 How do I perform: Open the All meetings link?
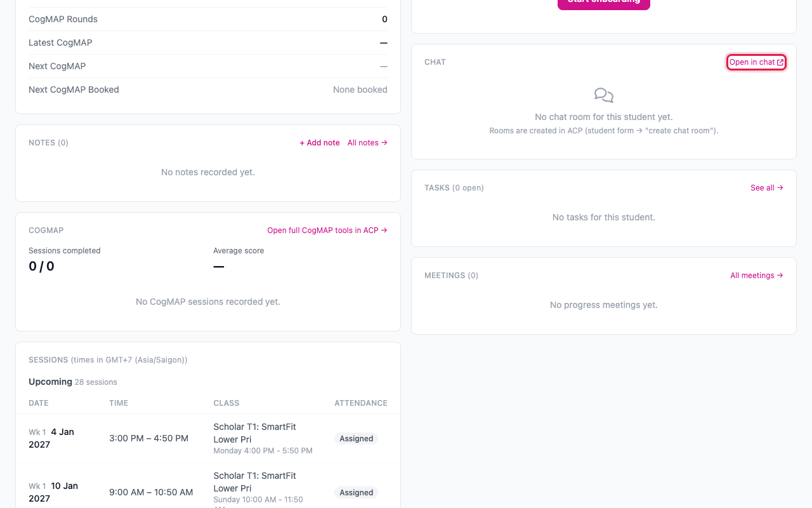(757, 276)
